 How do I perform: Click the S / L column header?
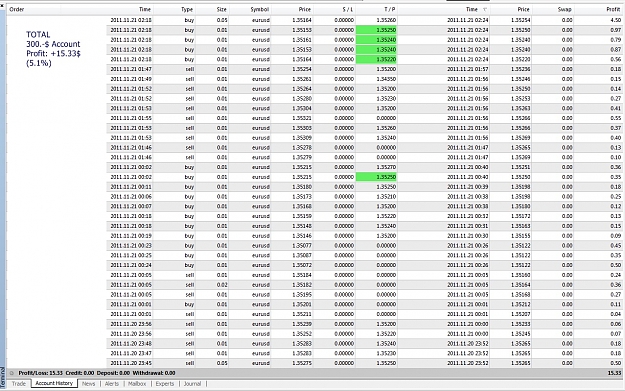click(x=347, y=9)
